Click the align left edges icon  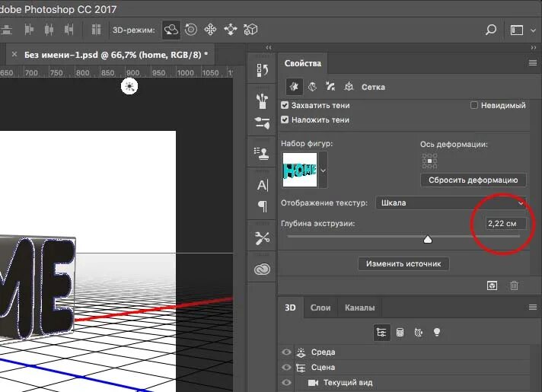click(x=29, y=30)
